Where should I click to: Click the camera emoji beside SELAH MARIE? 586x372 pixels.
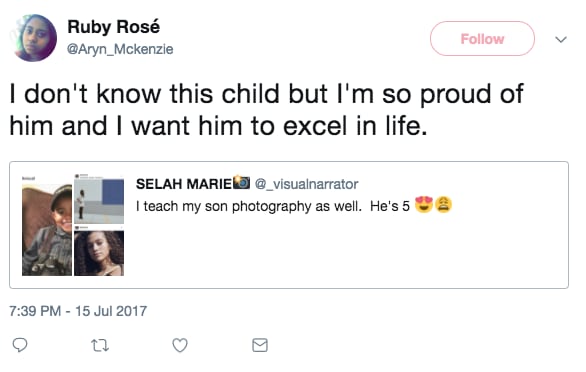pos(242,182)
